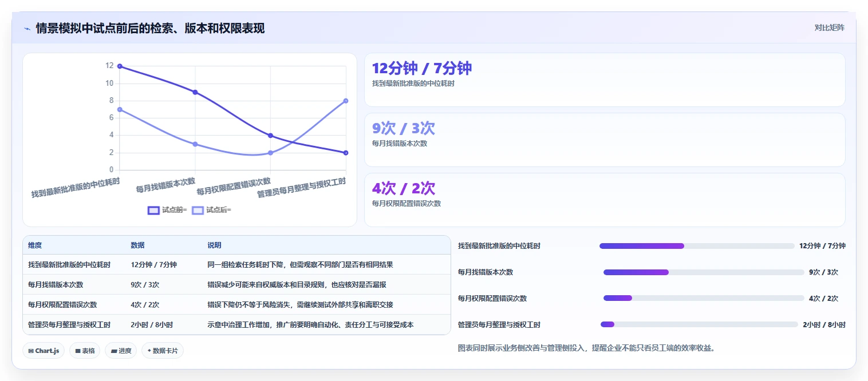Screen dimensions: 868x381
Task: Click the Chart.js tag chip
Action: tap(44, 351)
